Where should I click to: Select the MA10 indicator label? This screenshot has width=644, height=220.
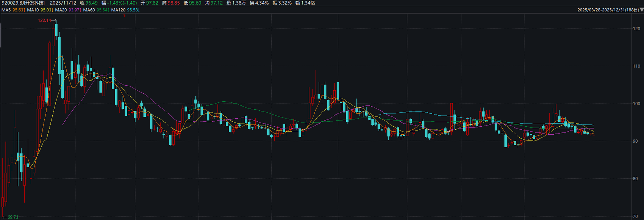coord(33,10)
